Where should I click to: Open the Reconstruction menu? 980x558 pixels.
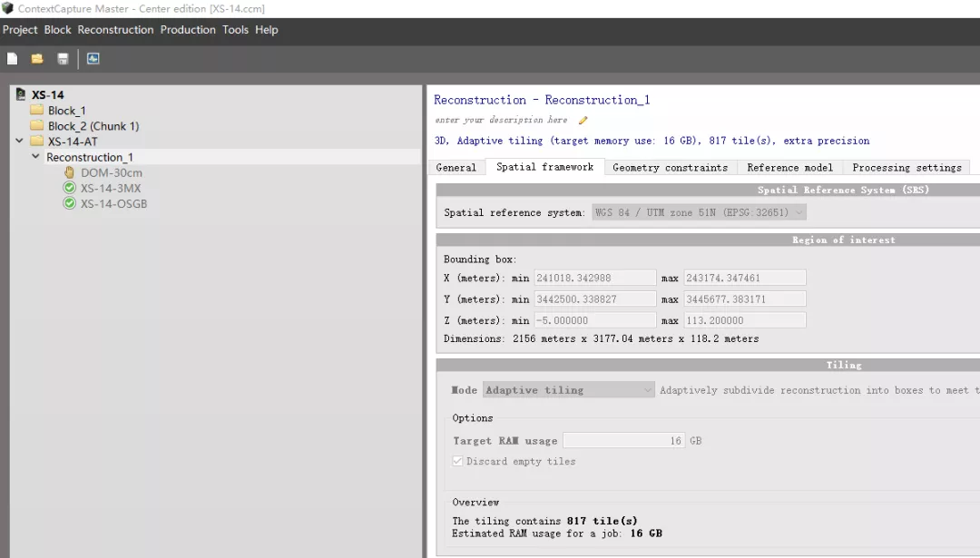115,30
